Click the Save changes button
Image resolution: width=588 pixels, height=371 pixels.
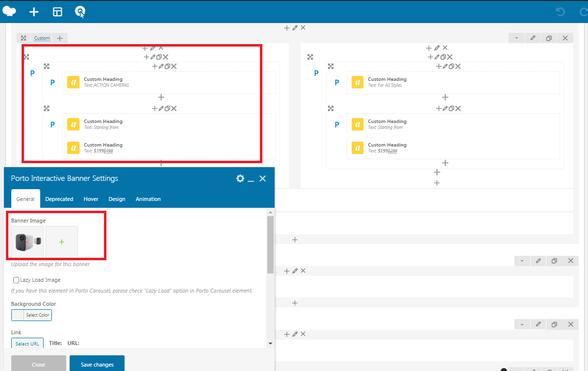coord(97,364)
